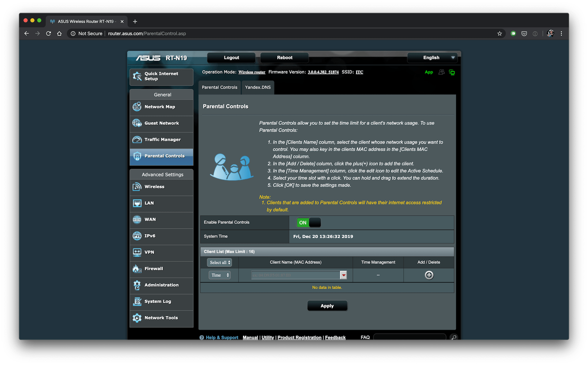Open the English language dropdown
Viewport: 588px width, 365px height.
(x=432, y=58)
